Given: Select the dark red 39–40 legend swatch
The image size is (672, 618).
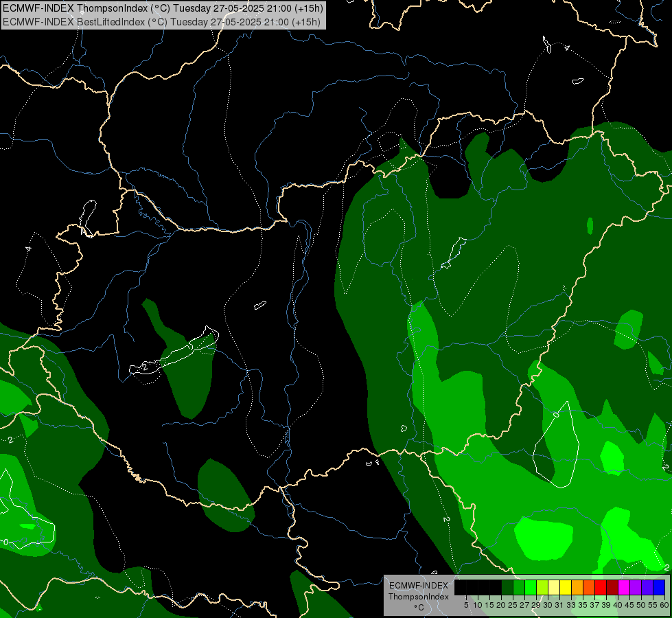Looking at the screenshot, I should pyautogui.click(x=613, y=588).
